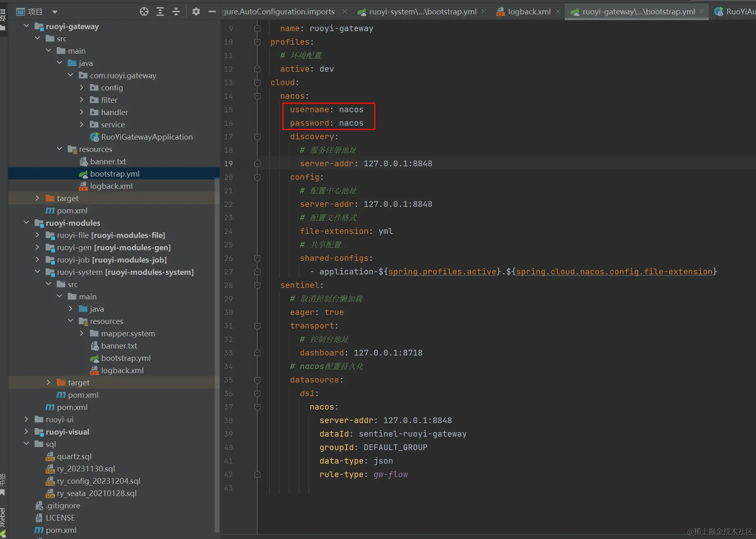The height and width of the screenshot is (539, 756).
Task: Fold the nacos block at line 14
Action: [257, 96]
